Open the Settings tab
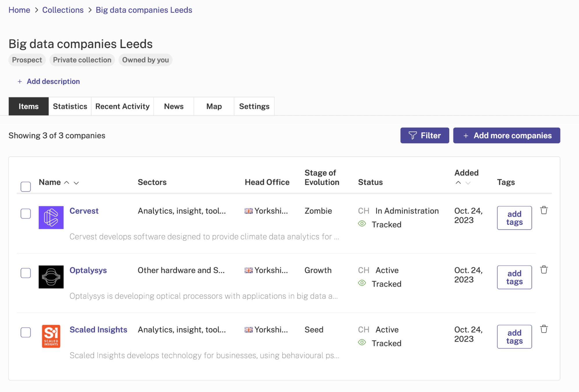The height and width of the screenshot is (392, 579). tap(254, 106)
